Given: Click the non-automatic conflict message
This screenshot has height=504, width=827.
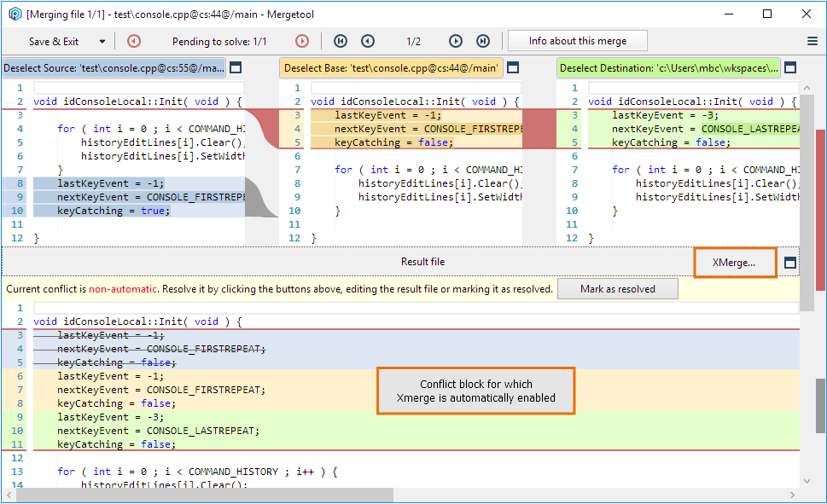Looking at the screenshot, I should [279, 289].
